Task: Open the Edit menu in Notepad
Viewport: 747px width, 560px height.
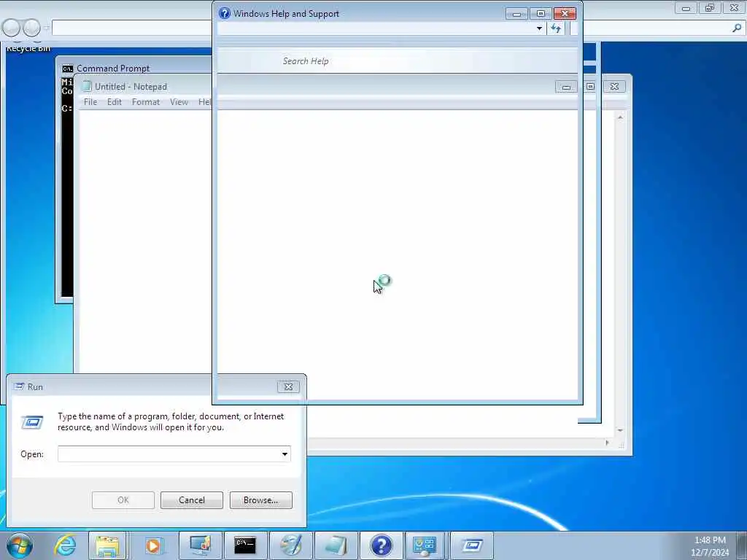Action: pos(115,102)
